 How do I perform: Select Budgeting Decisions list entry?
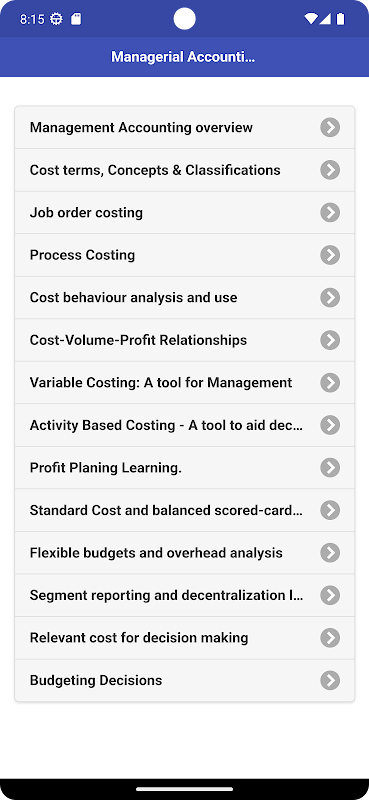[184, 680]
